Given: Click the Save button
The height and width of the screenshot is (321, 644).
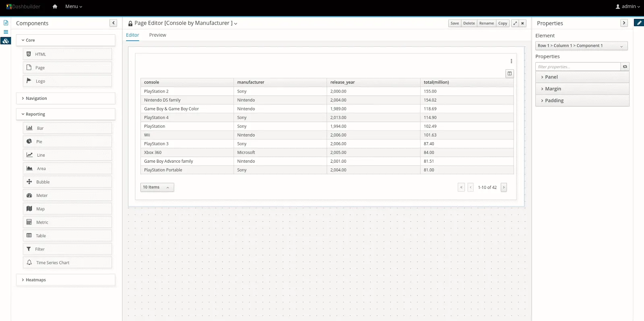Looking at the screenshot, I should pyautogui.click(x=455, y=23).
